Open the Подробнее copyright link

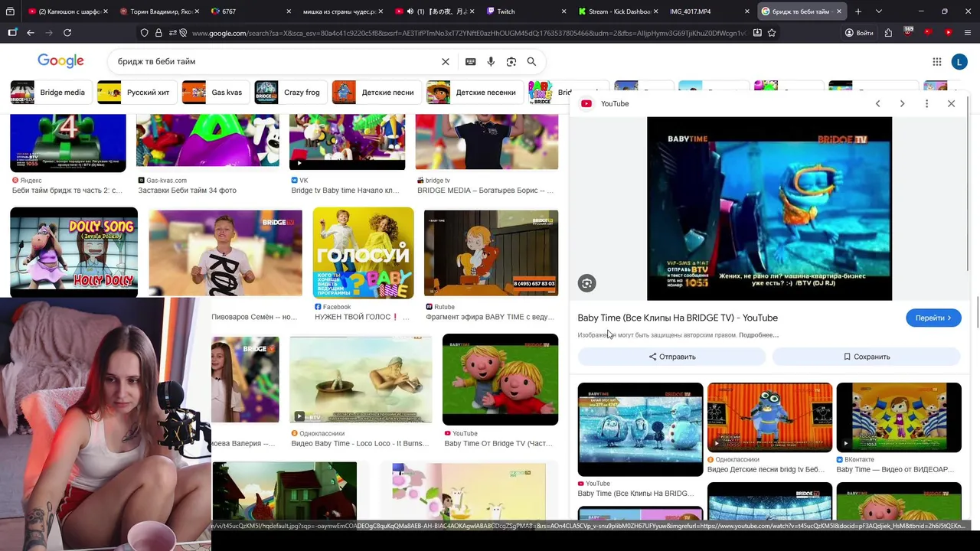759,335
